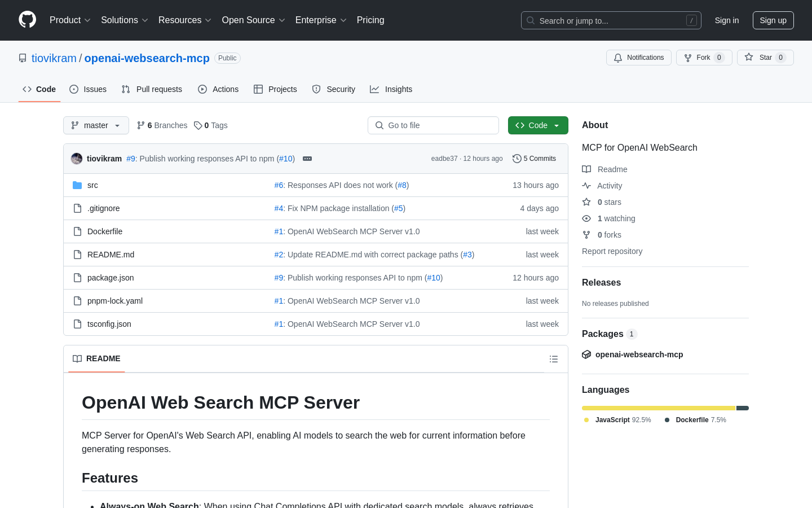Expand the Product menu
The height and width of the screenshot is (508, 812).
click(x=70, y=20)
